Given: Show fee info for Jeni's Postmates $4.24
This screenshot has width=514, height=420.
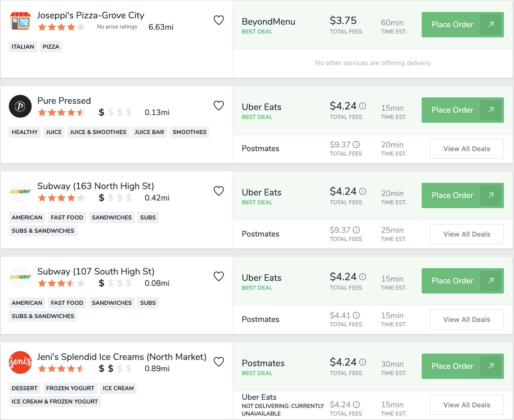Looking at the screenshot, I should point(363,362).
